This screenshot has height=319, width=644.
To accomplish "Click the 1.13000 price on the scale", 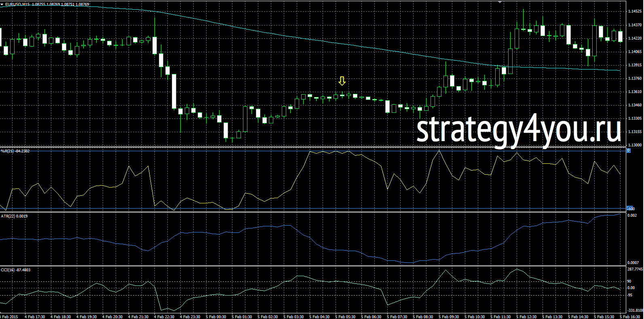I will pyautogui.click(x=635, y=145).
